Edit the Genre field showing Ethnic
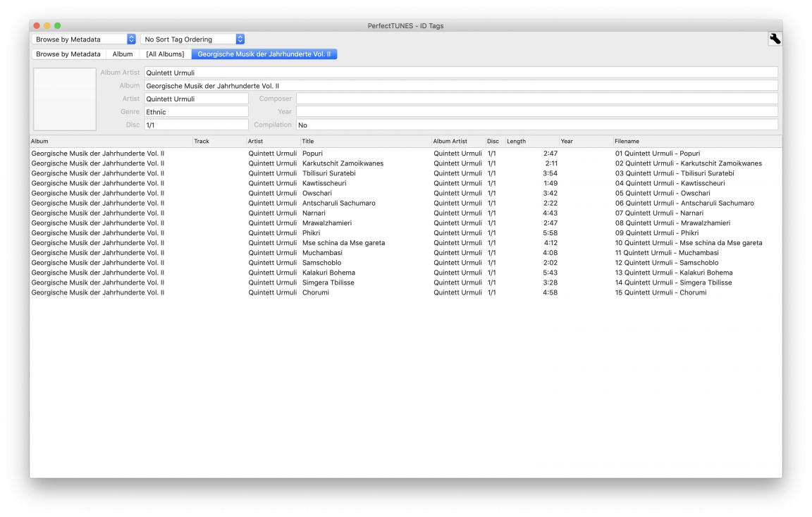The height and width of the screenshot is (517, 812). [196, 112]
